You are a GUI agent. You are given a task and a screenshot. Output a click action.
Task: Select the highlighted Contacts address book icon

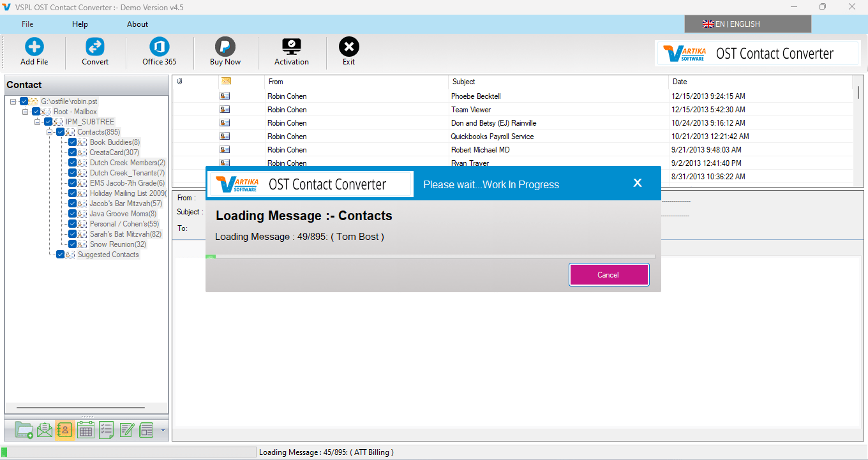pos(64,430)
